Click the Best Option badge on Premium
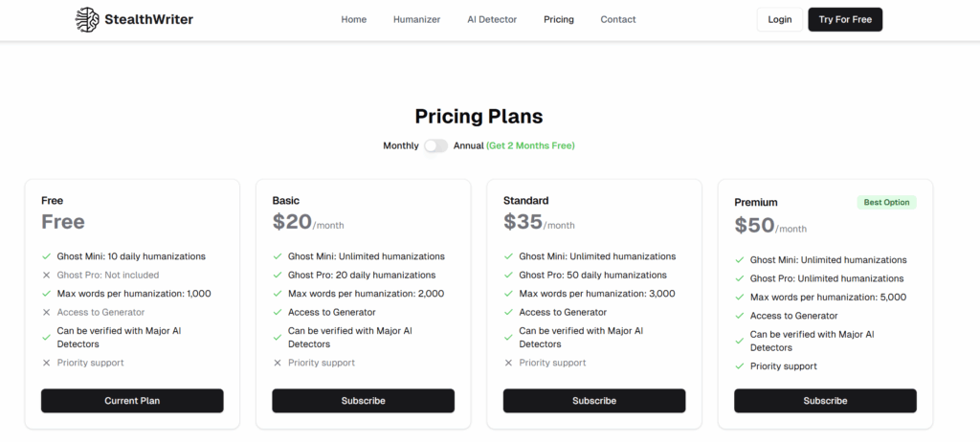Screen dimensions: 980x442 pos(885,203)
